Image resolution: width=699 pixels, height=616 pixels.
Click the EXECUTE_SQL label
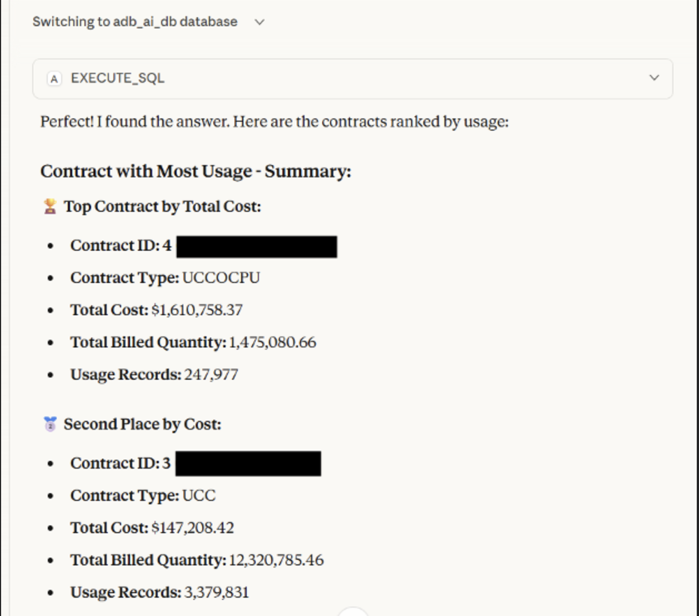click(x=117, y=78)
